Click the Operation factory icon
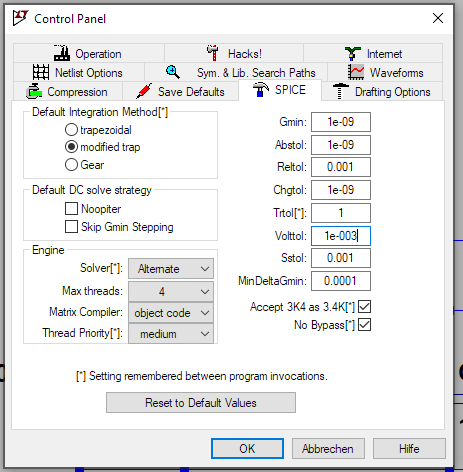This screenshot has width=463, height=472. click(x=62, y=53)
